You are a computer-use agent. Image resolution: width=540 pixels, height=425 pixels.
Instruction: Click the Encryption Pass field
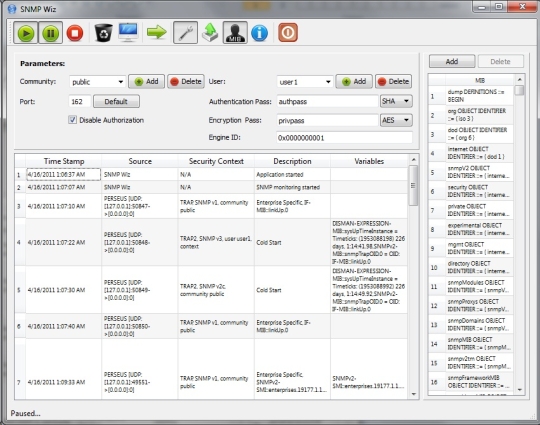[327, 120]
